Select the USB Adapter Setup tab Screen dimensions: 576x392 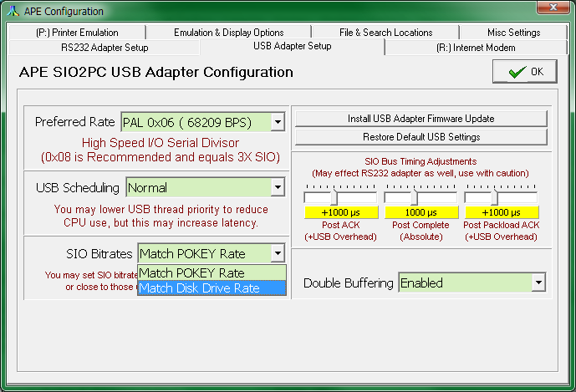[293, 46]
